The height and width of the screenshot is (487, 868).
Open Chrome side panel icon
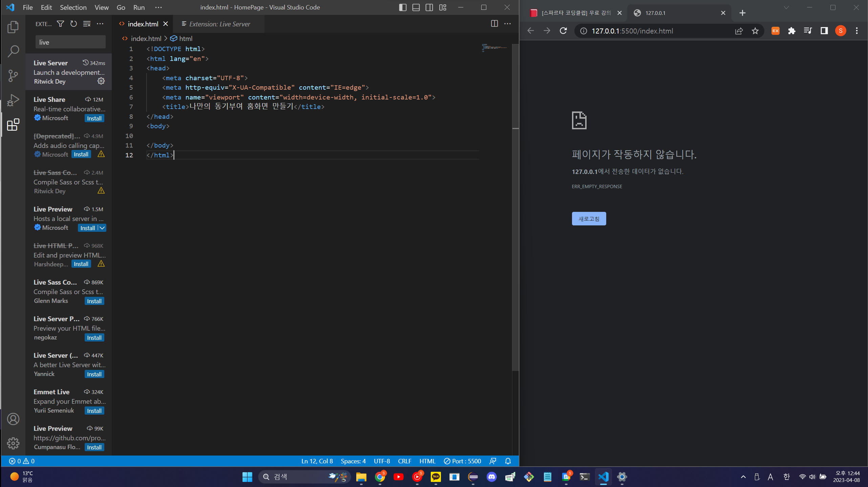[824, 31]
